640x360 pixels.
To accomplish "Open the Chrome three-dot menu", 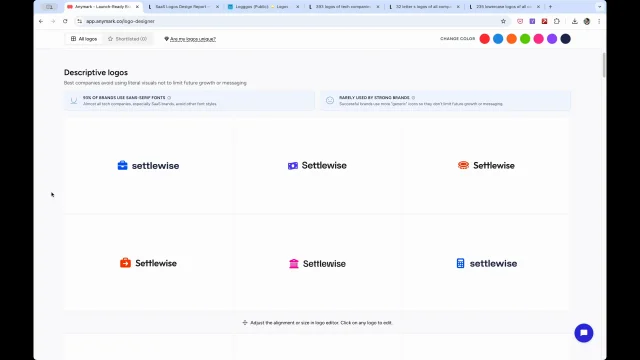I will tap(599, 21).
